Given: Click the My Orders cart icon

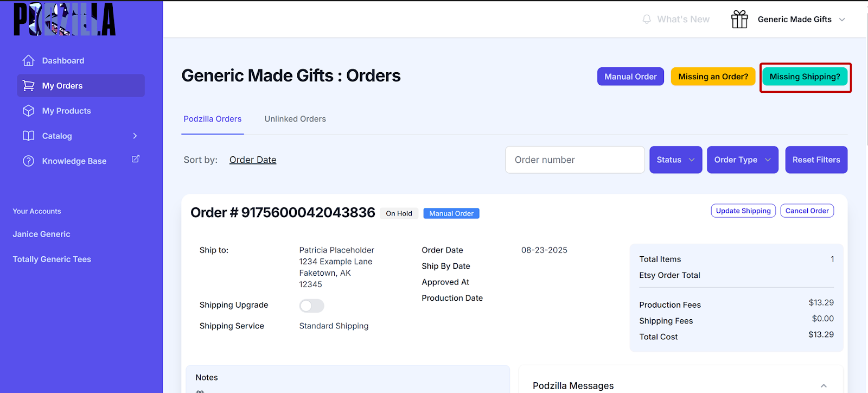Looking at the screenshot, I should [x=29, y=86].
